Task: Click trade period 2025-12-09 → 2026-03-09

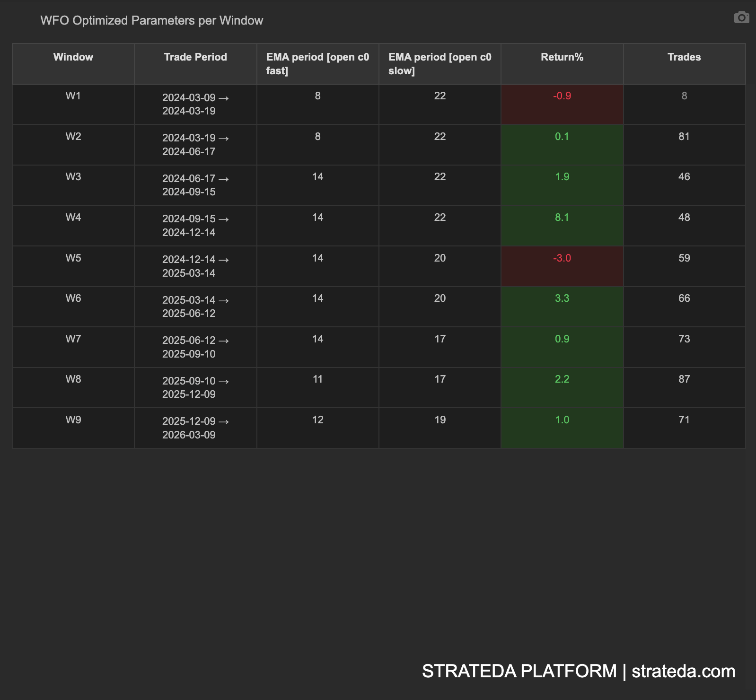Action: 195,428
